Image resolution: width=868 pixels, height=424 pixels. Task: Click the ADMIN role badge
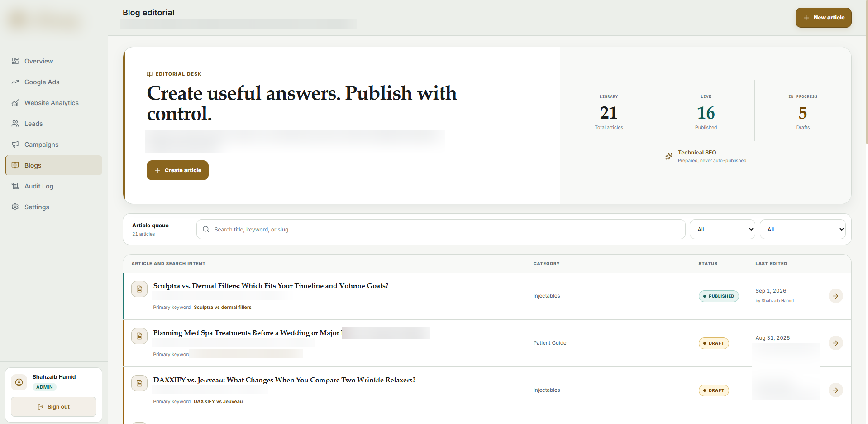[x=44, y=387]
